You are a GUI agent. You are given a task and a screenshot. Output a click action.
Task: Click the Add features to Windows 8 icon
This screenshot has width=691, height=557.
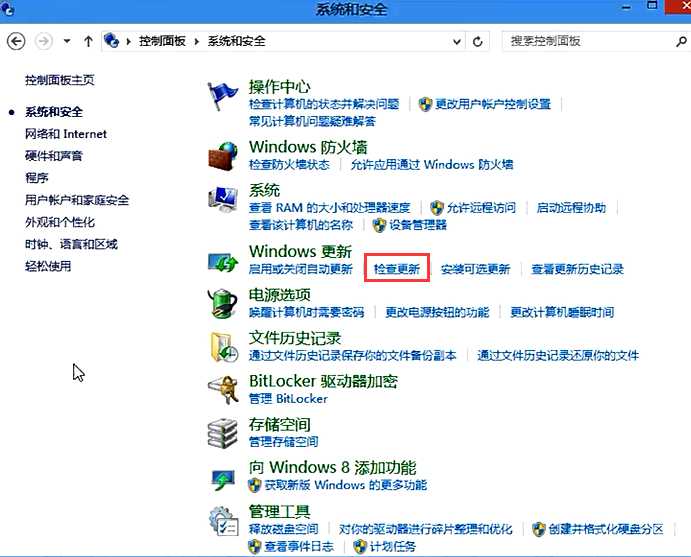point(223,479)
